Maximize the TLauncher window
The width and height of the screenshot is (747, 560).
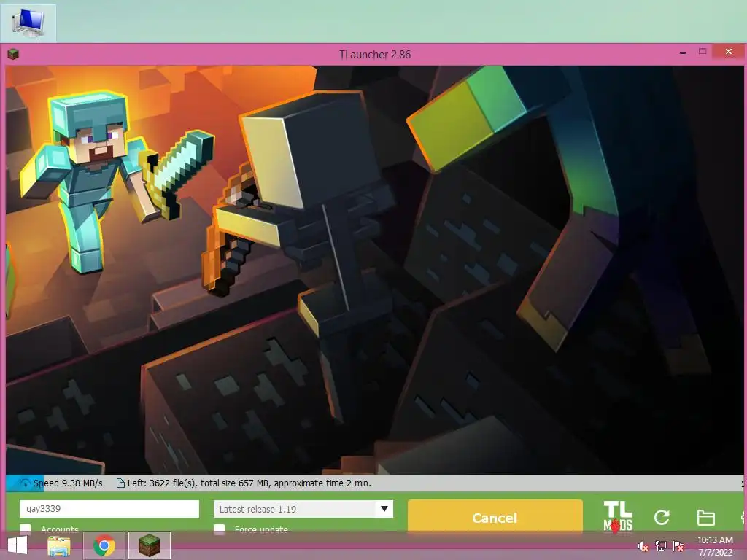[x=703, y=52]
